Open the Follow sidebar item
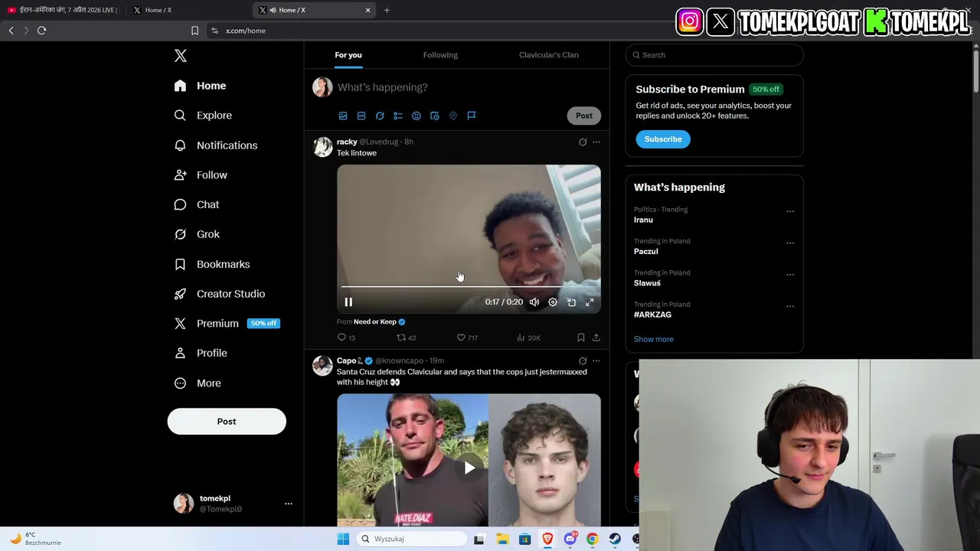The width and height of the screenshot is (980, 551). click(x=201, y=175)
